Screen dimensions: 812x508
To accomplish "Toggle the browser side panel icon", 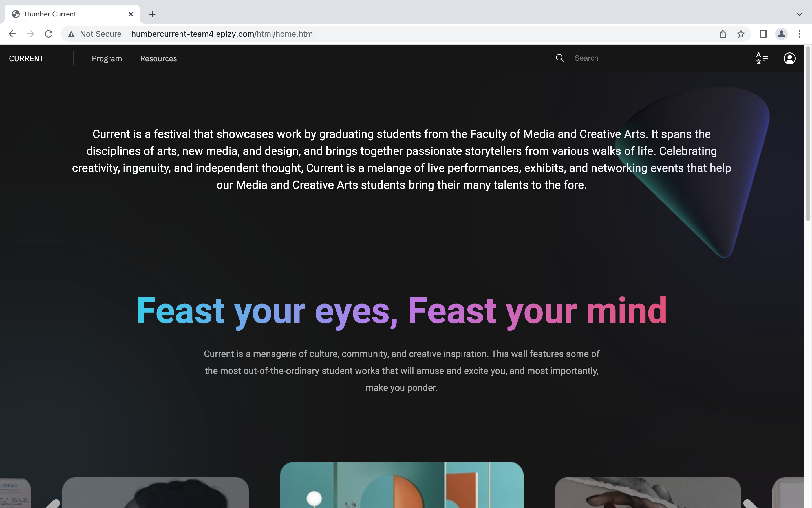I will point(763,34).
